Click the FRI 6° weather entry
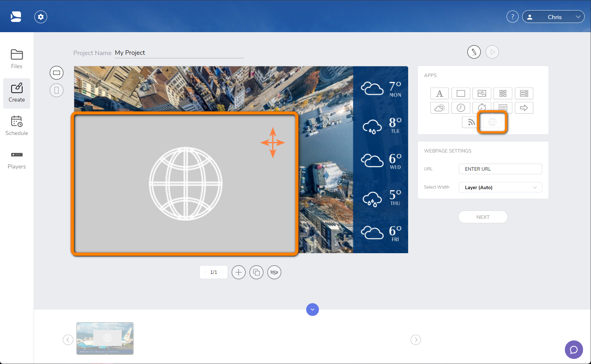591x364 pixels. (381, 233)
